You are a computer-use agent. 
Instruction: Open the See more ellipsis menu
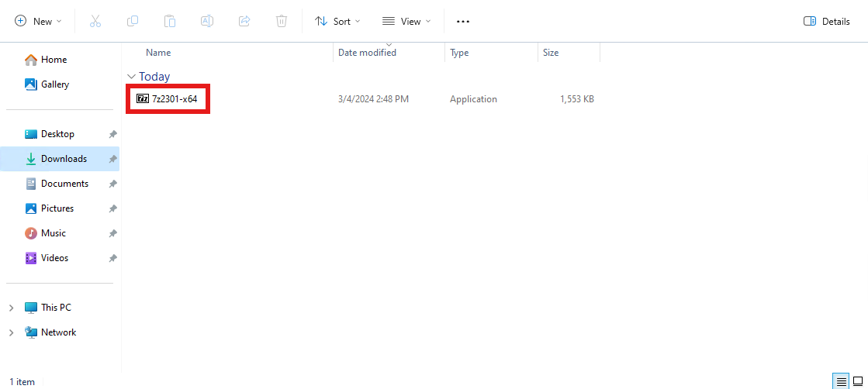463,21
